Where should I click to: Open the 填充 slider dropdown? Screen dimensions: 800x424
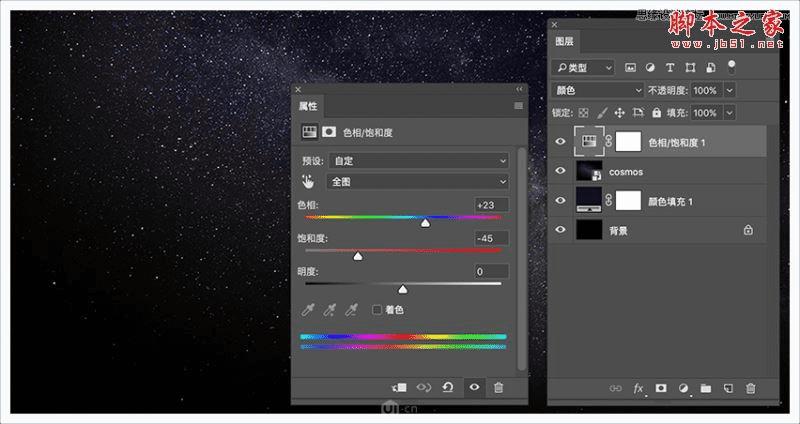coord(730,113)
